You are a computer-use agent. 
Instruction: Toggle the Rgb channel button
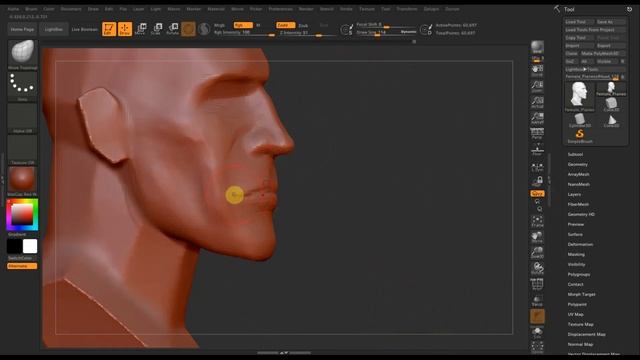tap(243, 25)
